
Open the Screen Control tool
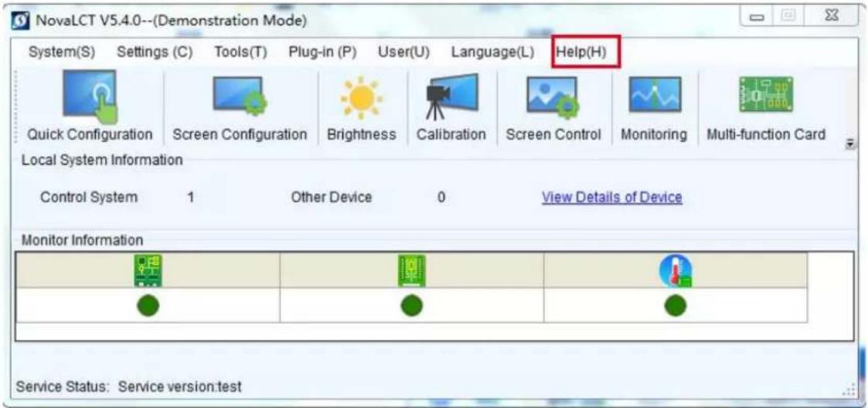pyautogui.click(x=553, y=107)
